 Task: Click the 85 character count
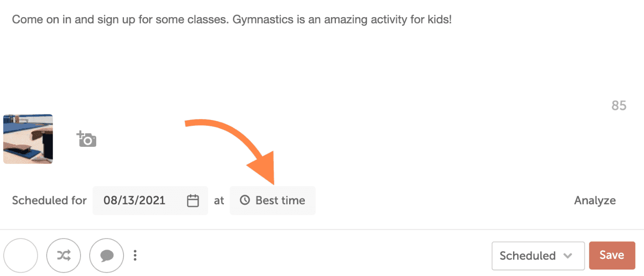(619, 106)
